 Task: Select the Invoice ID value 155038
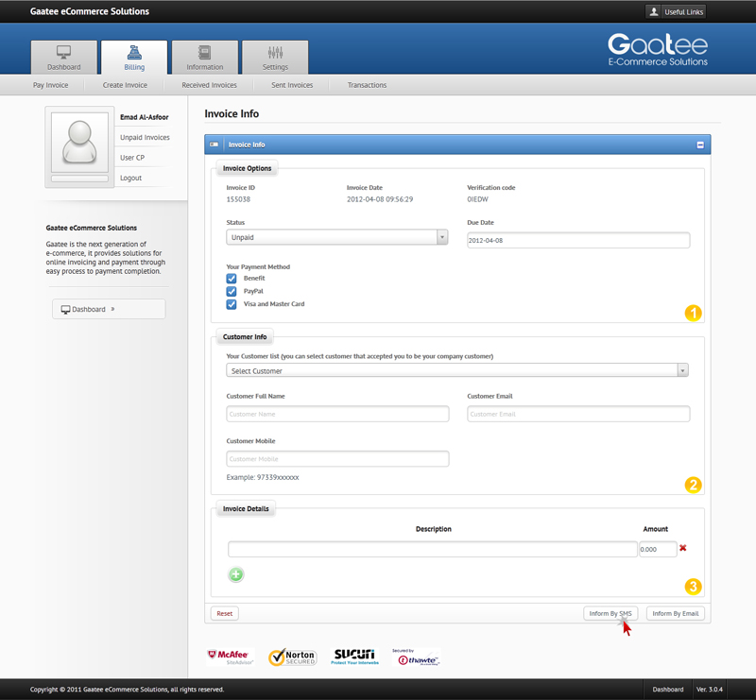(238, 199)
